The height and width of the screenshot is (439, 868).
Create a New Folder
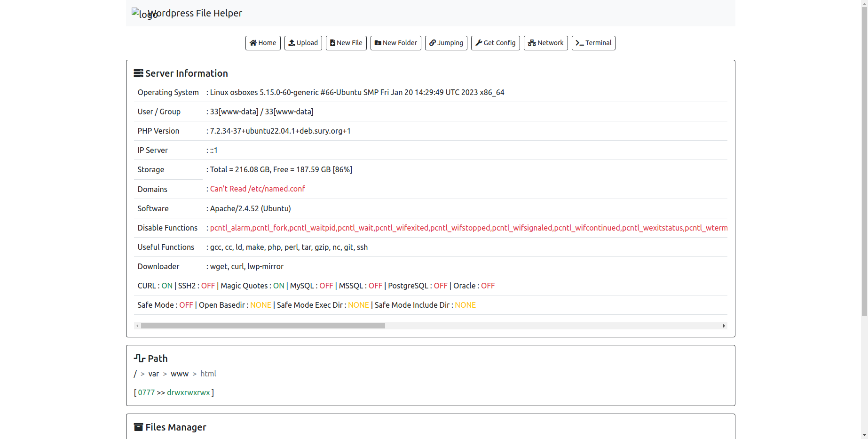[396, 43]
